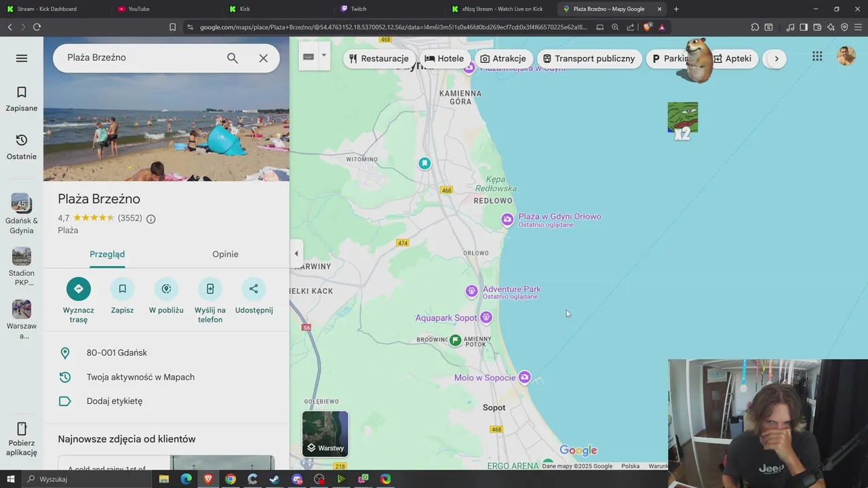Click Wyślij na telefon icon
868x488 pixels.
(x=210, y=289)
